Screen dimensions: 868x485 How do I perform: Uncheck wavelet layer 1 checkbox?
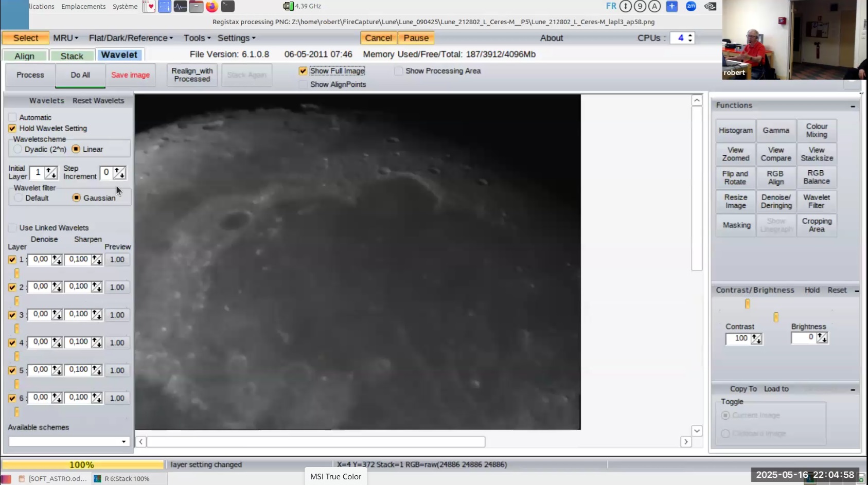click(x=12, y=260)
